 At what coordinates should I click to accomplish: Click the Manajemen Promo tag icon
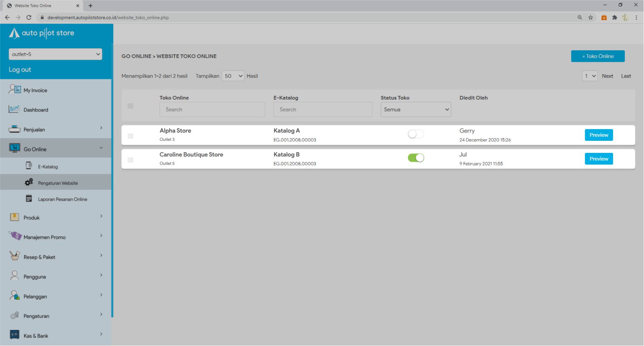click(x=15, y=236)
